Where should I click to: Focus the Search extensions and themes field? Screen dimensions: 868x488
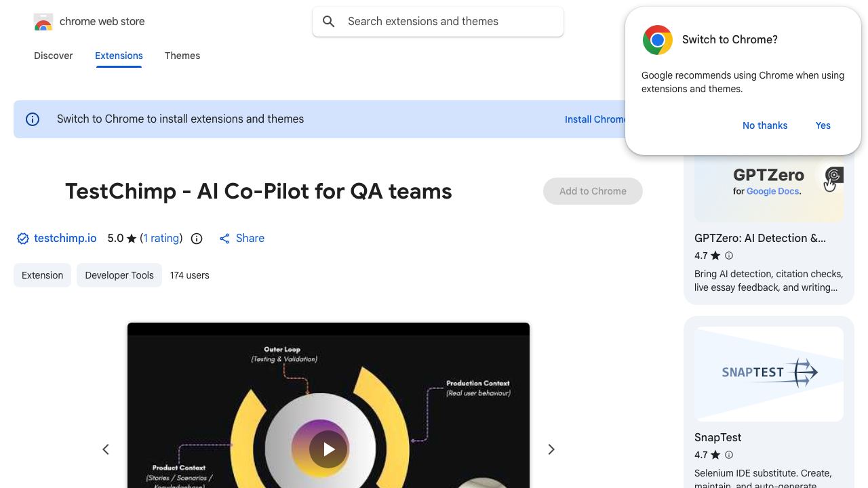(x=438, y=22)
